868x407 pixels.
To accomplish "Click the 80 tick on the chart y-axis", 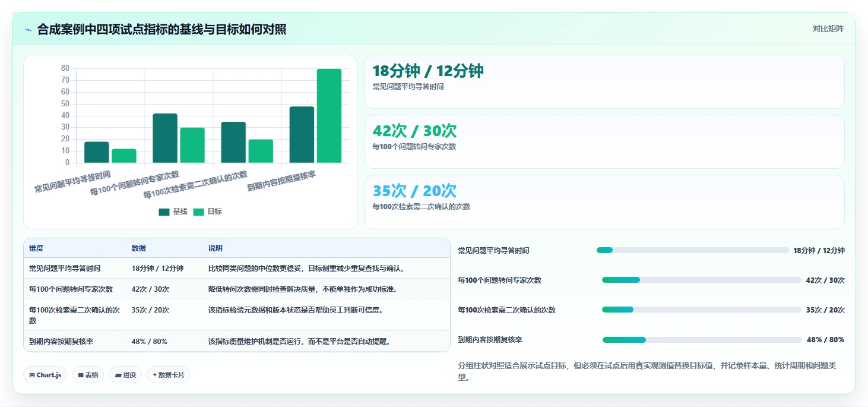I will tap(65, 68).
